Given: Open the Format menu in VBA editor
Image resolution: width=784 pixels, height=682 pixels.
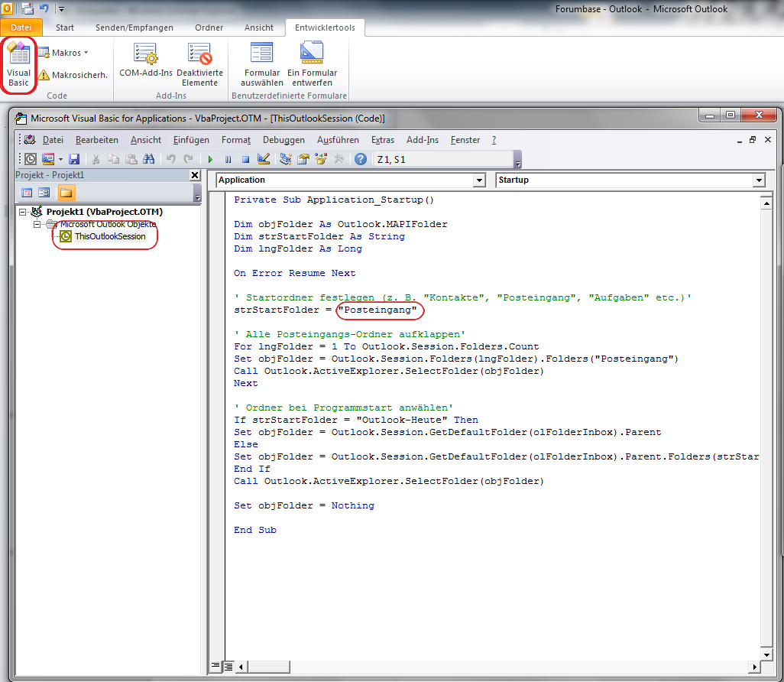Looking at the screenshot, I should (236, 140).
